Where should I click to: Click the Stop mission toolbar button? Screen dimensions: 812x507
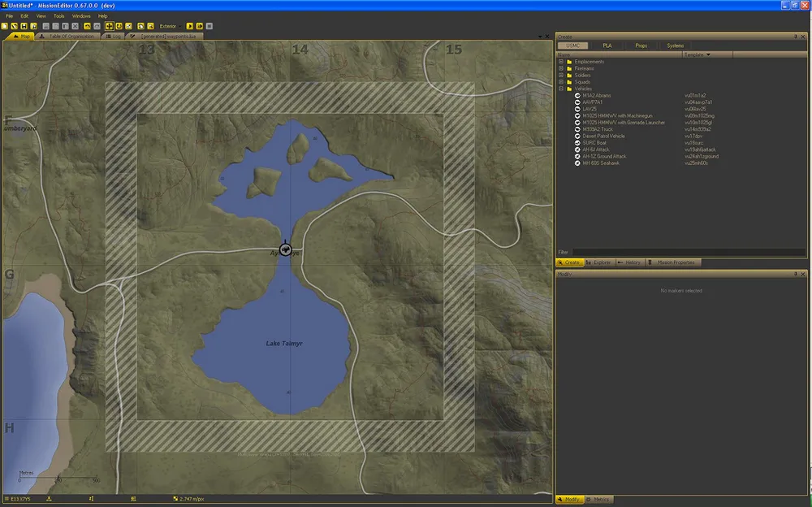point(209,26)
